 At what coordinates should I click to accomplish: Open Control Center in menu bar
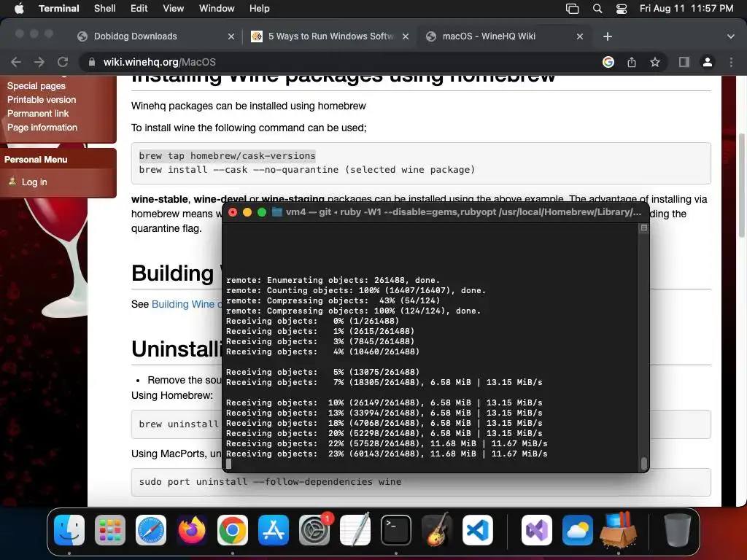tap(622, 9)
